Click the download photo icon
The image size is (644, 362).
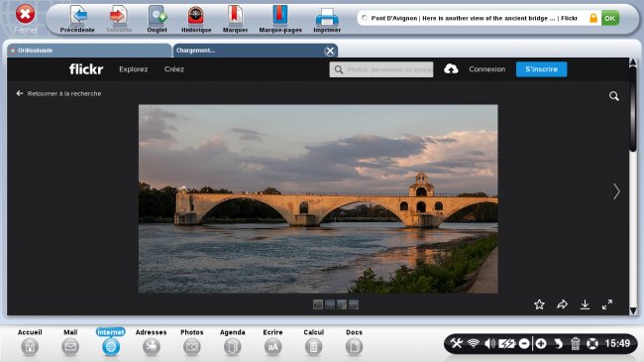585,304
